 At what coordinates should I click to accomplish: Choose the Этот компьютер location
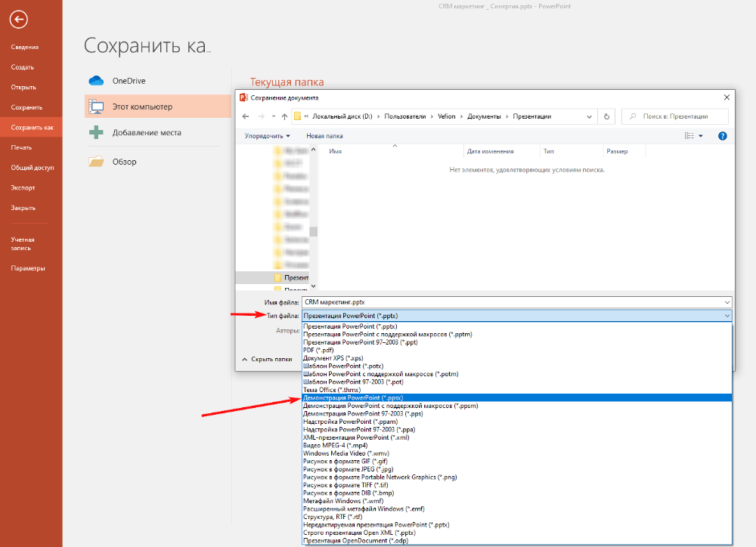click(158, 107)
